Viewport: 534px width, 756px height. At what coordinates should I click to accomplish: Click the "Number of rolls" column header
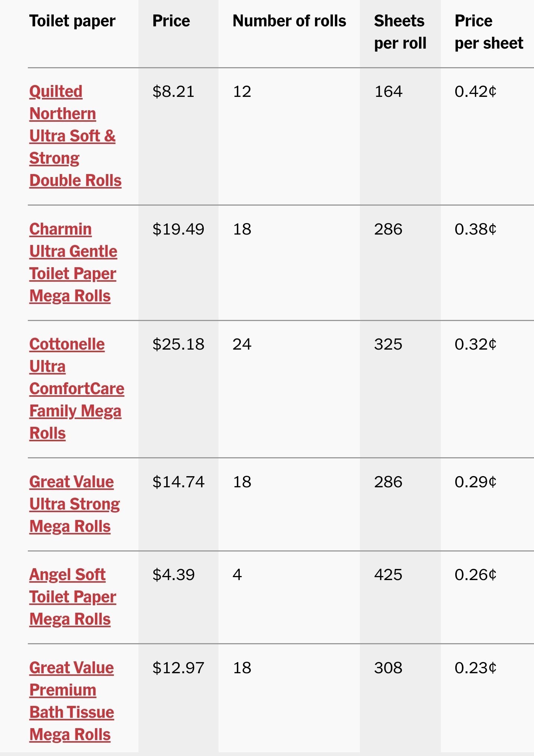pyautogui.click(x=289, y=21)
